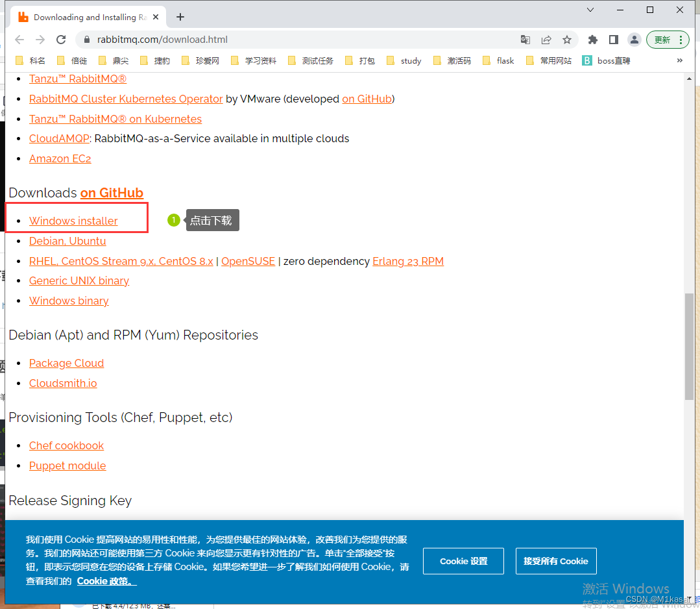Viewport: 700px width, 609px height.
Task: Download the Windows installer
Action: (x=73, y=221)
